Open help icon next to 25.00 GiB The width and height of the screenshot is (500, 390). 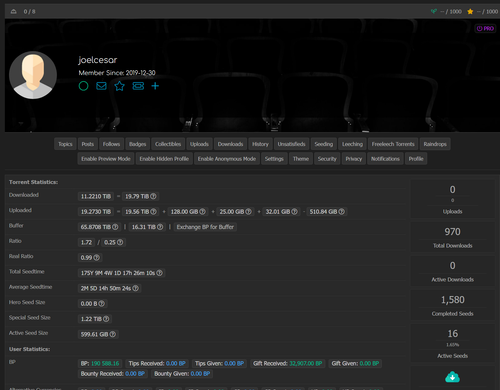pos(248,212)
